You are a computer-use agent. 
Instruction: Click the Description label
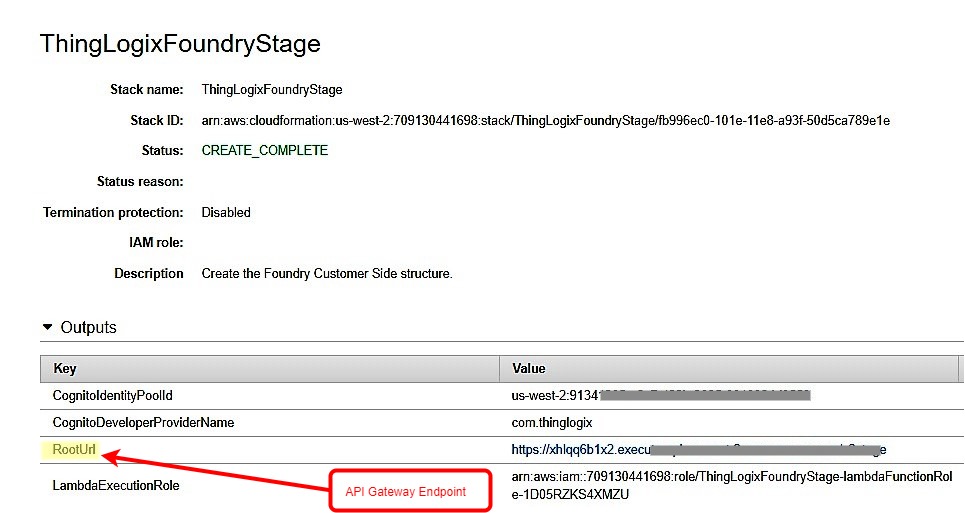point(148,274)
